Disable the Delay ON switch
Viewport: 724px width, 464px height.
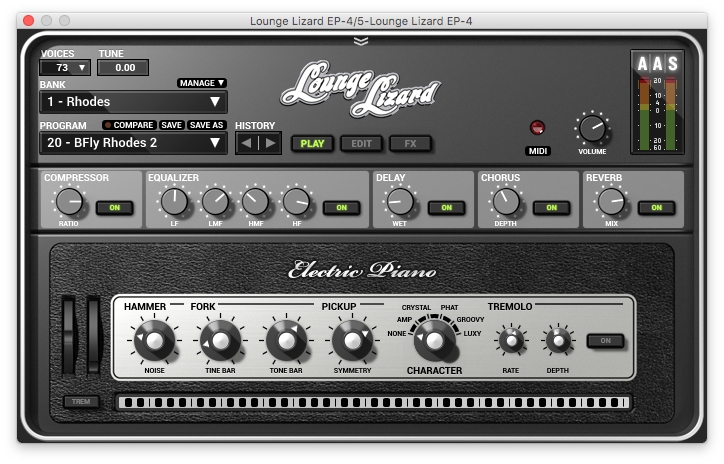click(446, 208)
